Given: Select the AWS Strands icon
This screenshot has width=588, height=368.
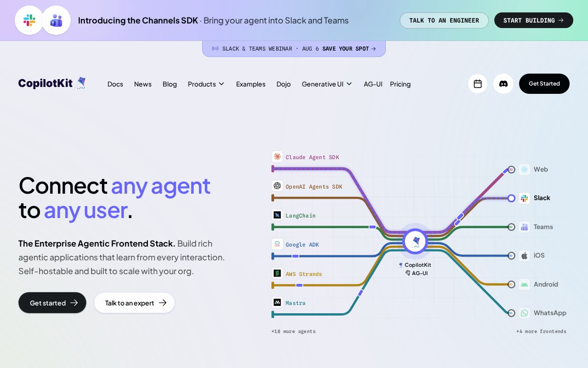Looking at the screenshot, I should (x=277, y=273).
